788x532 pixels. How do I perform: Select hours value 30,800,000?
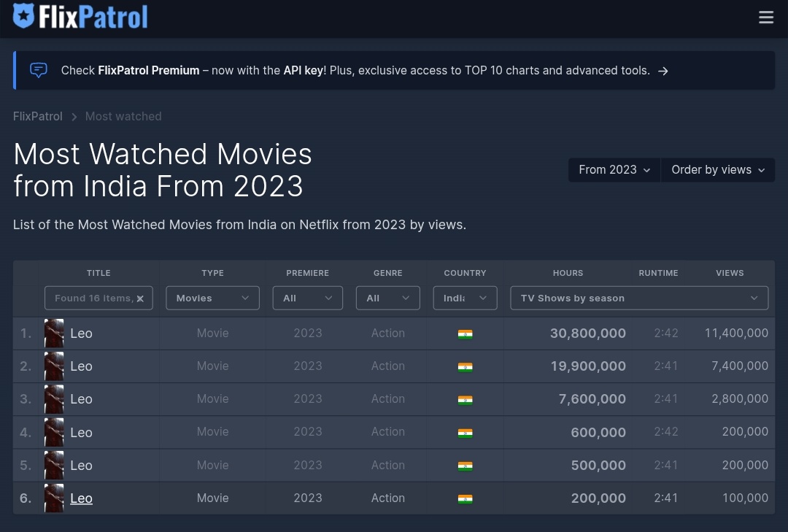pos(588,334)
